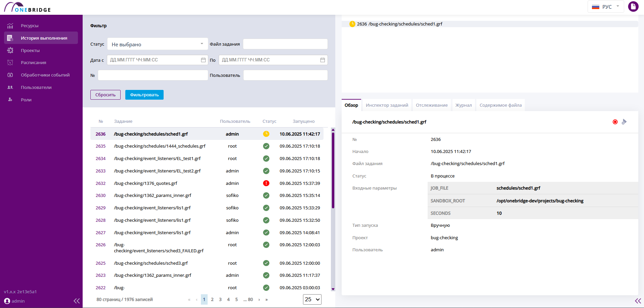Select job row 2634 EL_test1.grf

[x=207, y=158]
